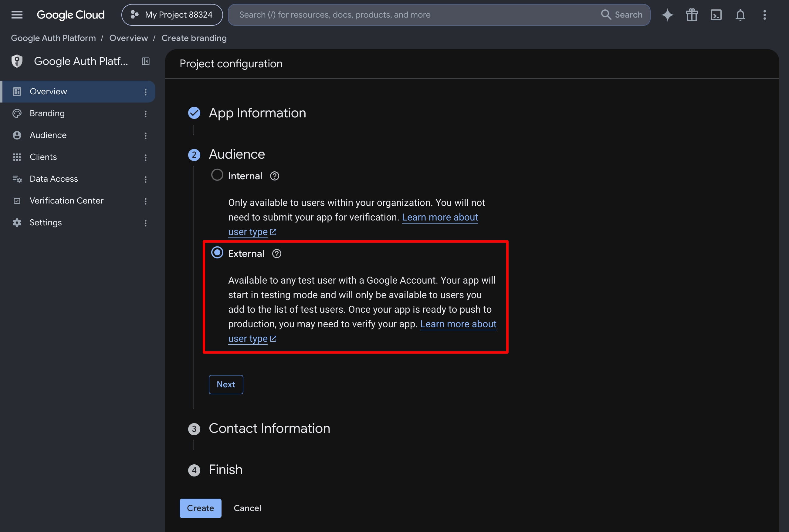Show help for External user type

[x=276, y=254]
